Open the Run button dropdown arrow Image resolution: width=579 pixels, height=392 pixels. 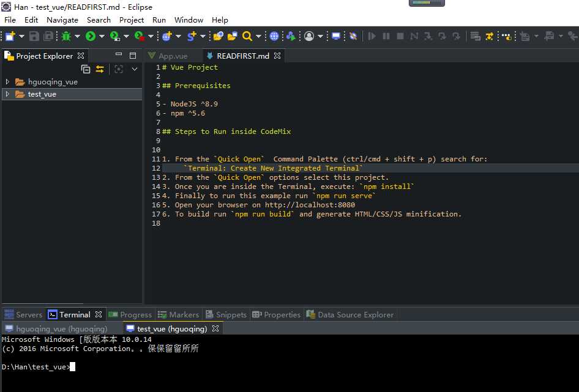(x=102, y=37)
